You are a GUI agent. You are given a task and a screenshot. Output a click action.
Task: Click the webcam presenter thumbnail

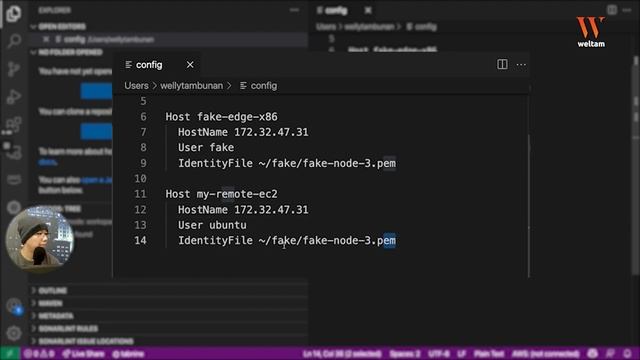tap(39, 239)
